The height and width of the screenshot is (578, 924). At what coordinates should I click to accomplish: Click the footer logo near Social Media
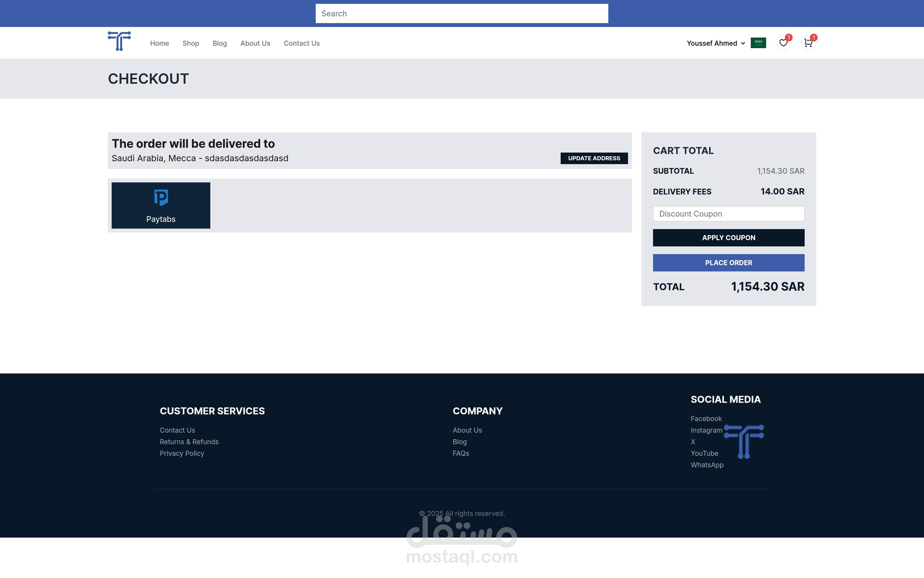pyautogui.click(x=744, y=441)
